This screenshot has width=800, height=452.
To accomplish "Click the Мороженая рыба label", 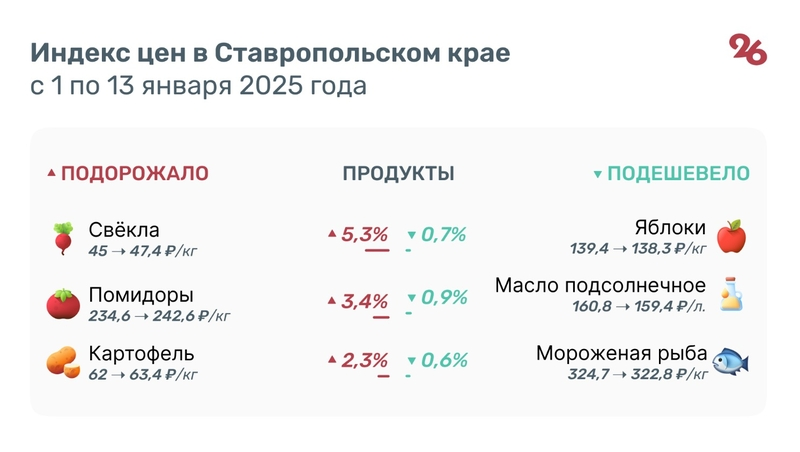I will [x=621, y=354].
